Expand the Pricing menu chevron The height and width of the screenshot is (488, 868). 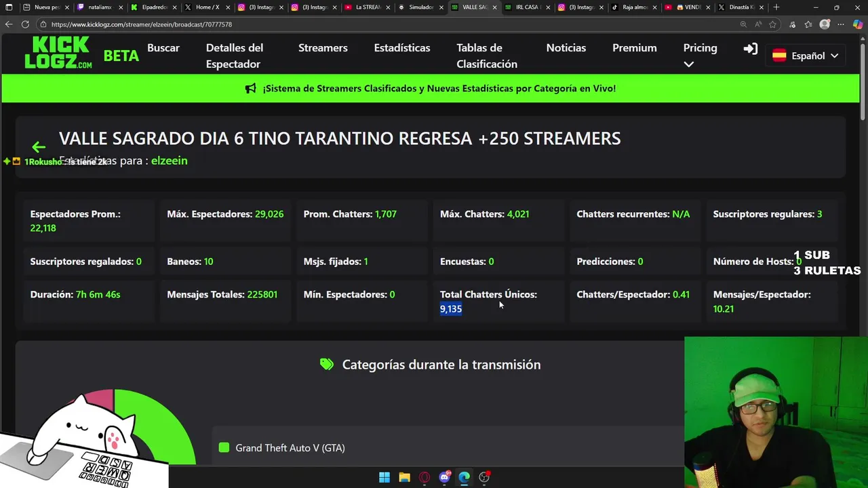(x=689, y=64)
